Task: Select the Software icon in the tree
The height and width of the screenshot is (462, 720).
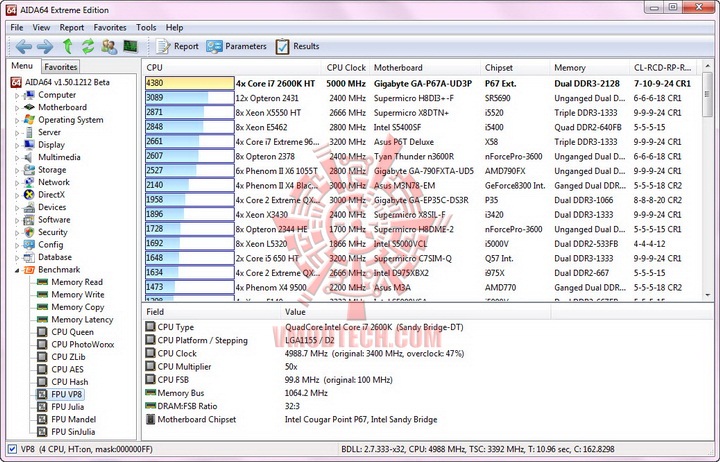Action: click(29, 220)
